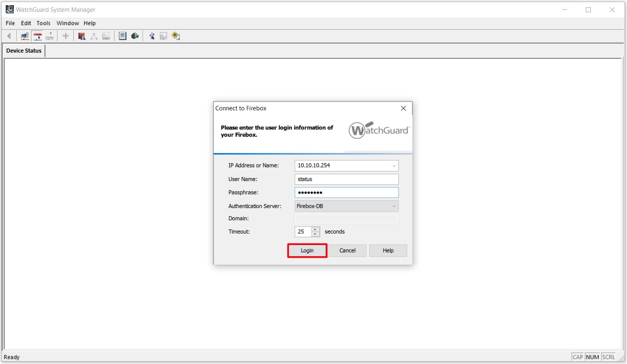Click the Passphrase field
The height and width of the screenshot is (364, 627).
click(346, 193)
